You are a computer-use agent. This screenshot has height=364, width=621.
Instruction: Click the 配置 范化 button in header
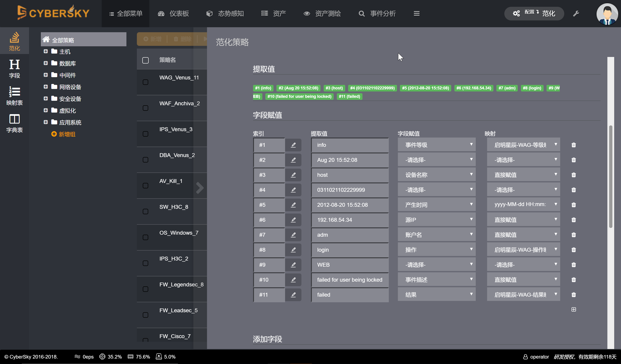pyautogui.click(x=534, y=14)
